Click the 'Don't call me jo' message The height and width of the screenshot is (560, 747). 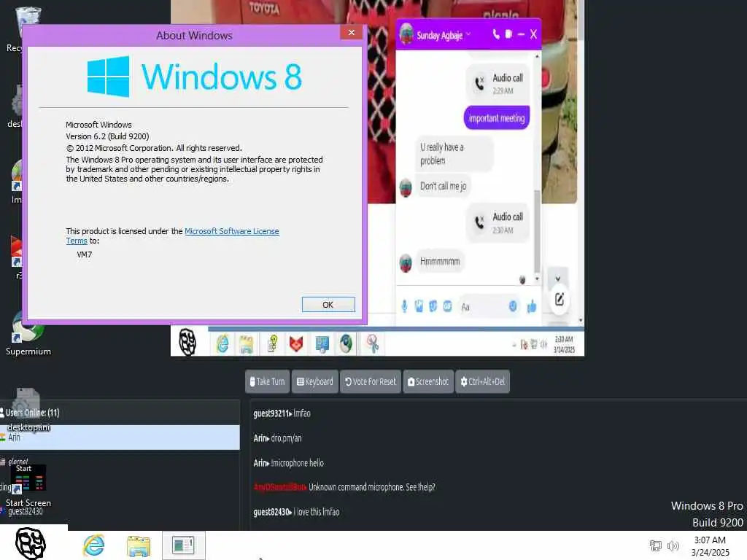click(x=443, y=186)
